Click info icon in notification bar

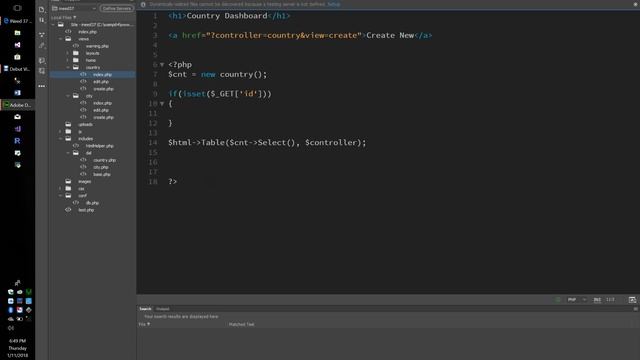coord(143,4)
